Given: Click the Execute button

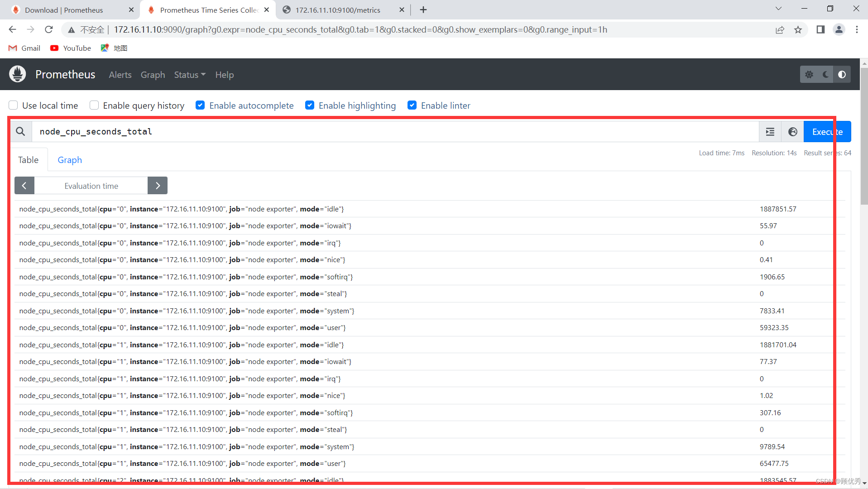Looking at the screenshot, I should click(827, 131).
